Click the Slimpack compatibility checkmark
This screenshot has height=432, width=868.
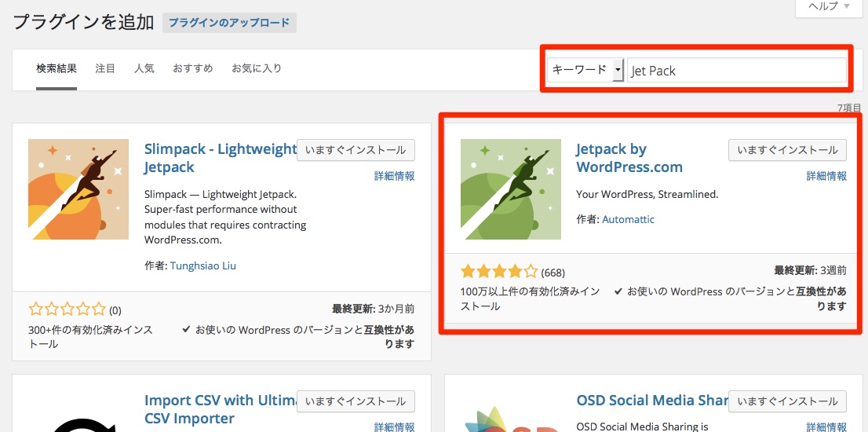click(x=187, y=330)
